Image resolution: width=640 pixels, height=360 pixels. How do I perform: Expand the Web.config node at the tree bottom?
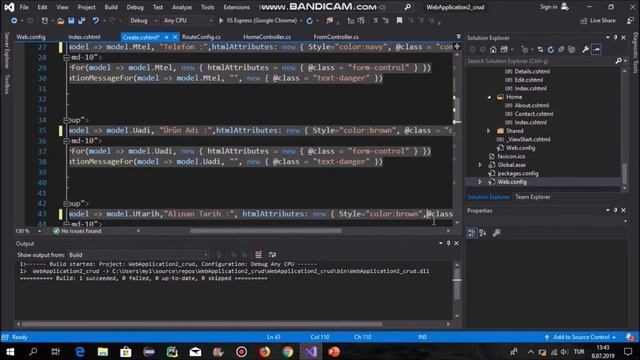click(480, 182)
